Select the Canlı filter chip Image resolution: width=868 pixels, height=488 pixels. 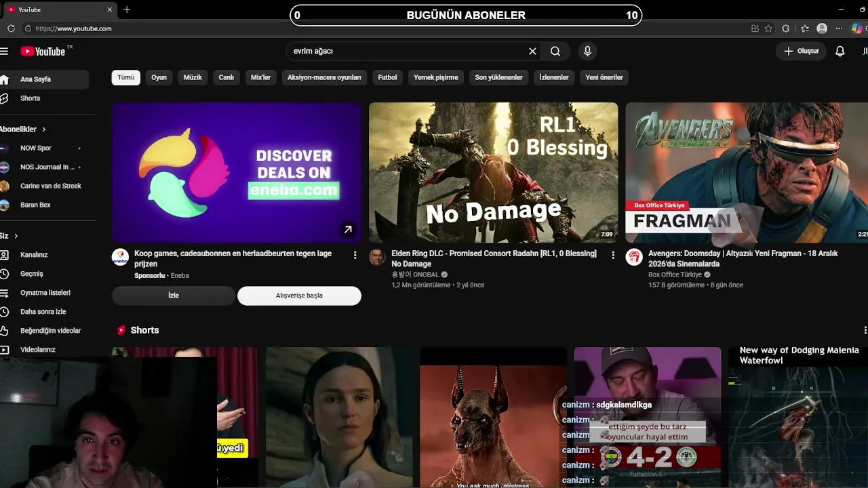click(x=226, y=77)
